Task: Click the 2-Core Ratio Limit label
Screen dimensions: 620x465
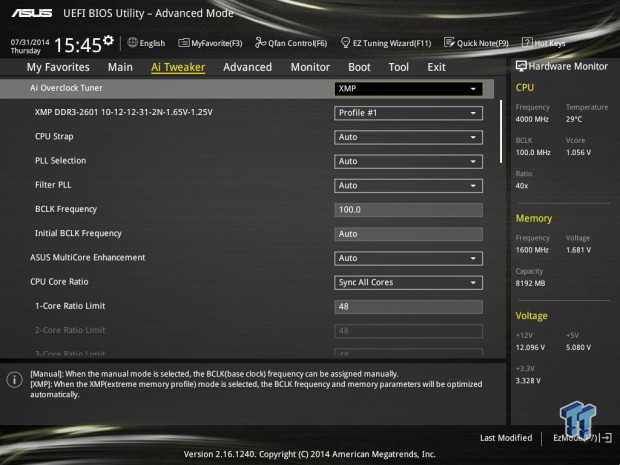Action: point(70,330)
